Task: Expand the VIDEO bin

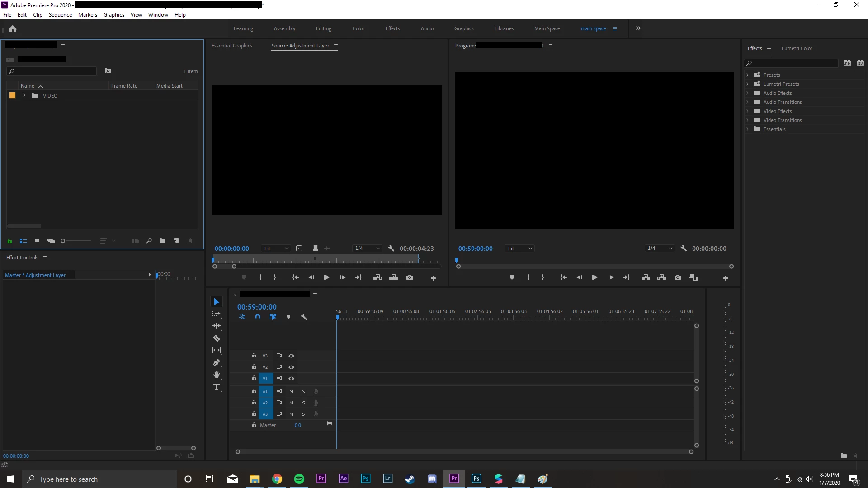Action: pyautogui.click(x=24, y=96)
